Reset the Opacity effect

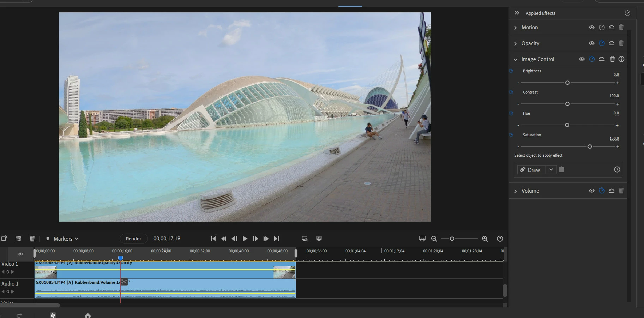coord(612,43)
